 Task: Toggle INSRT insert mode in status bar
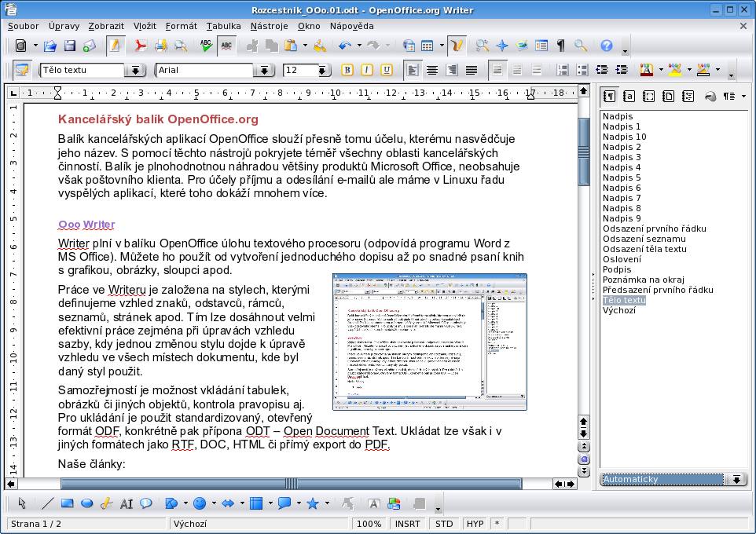[x=407, y=524]
